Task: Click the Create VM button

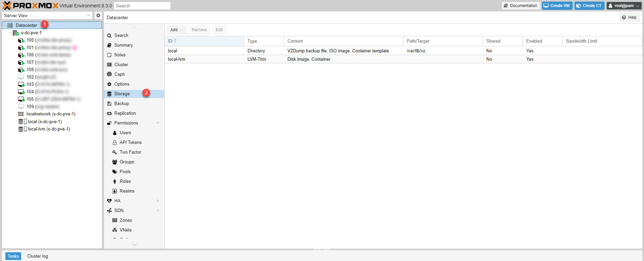Action: pyautogui.click(x=557, y=6)
